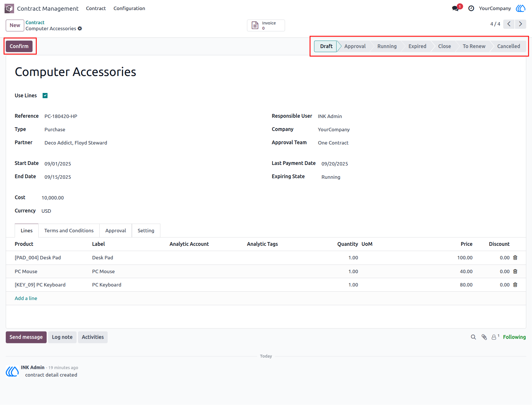Open the Responsible User field
Viewport: 532px width, 405px height.
[x=330, y=116]
